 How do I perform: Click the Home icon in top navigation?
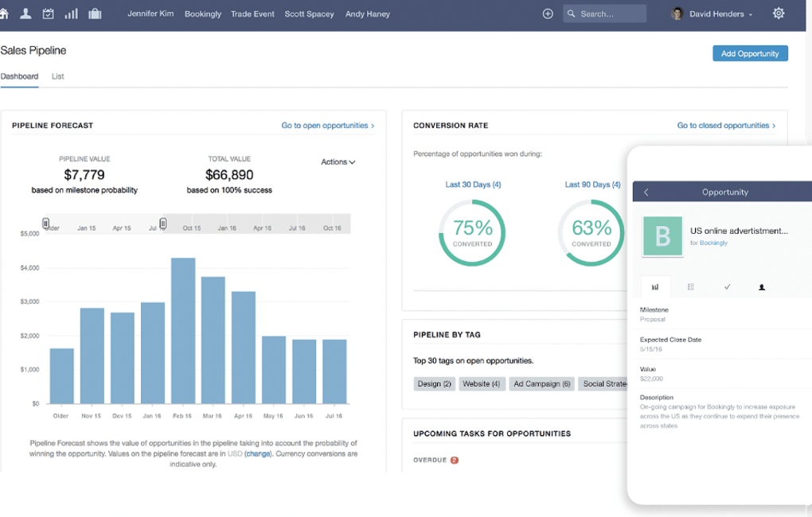(x=4, y=14)
